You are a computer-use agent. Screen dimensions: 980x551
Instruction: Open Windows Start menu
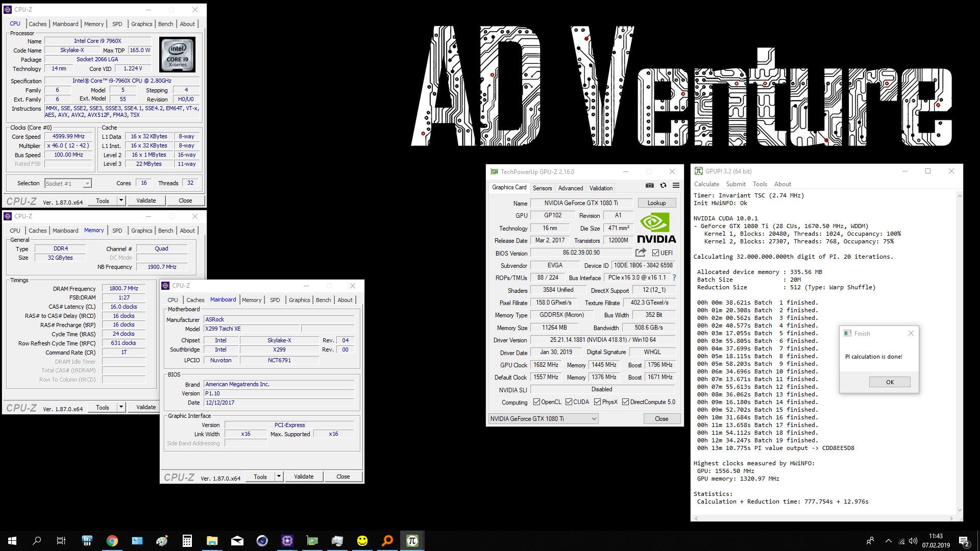(x=12, y=541)
